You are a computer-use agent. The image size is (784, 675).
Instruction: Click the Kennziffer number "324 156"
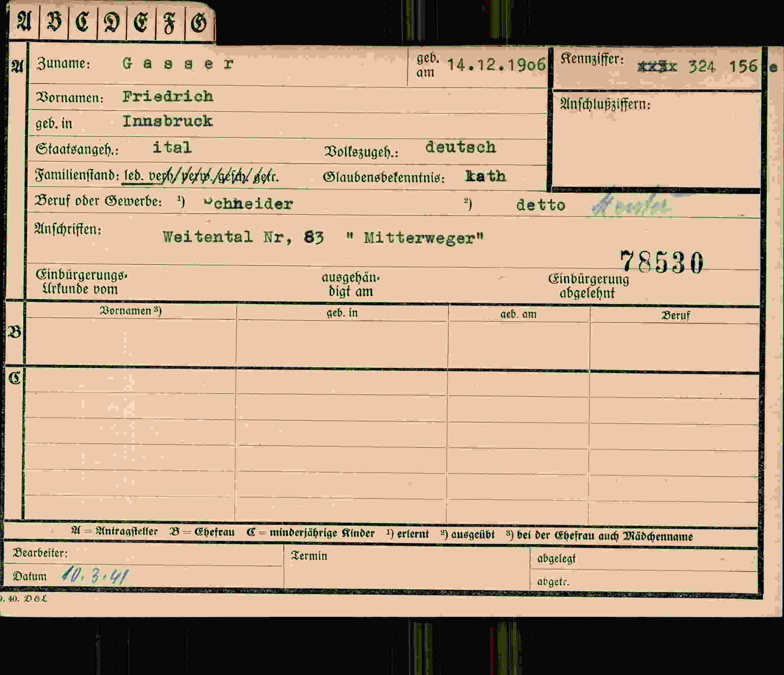tap(723, 67)
